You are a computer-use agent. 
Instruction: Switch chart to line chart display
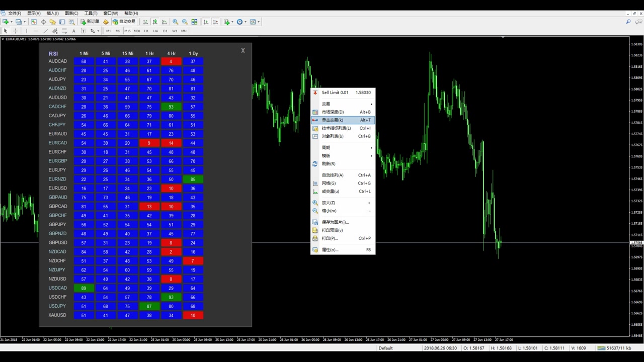pyautogui.click(x=165, y=22)
